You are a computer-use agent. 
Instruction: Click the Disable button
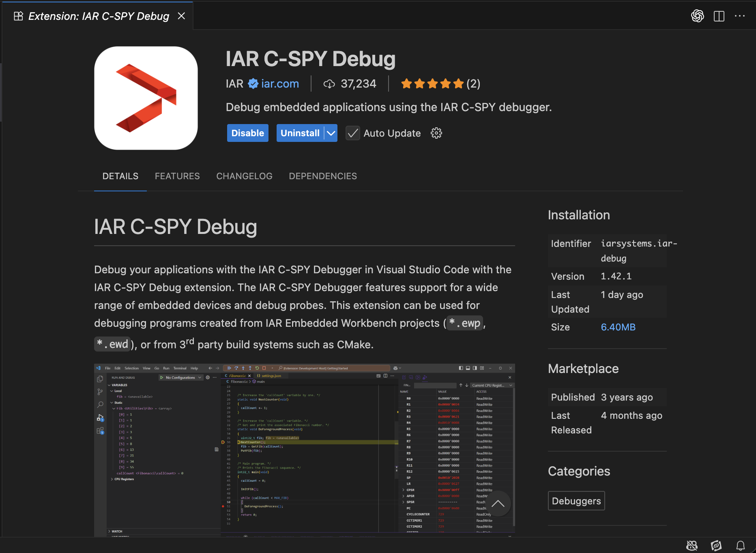(x=247, y=133)
